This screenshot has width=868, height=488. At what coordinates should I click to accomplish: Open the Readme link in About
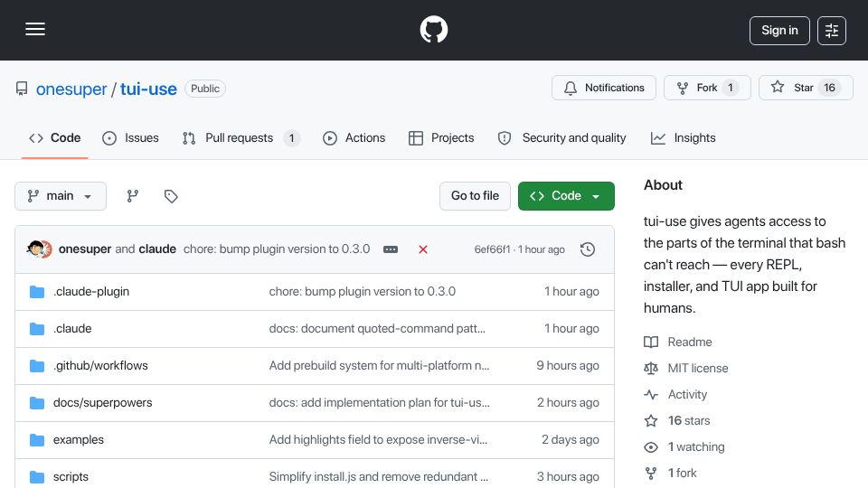[x=690, y=342]
